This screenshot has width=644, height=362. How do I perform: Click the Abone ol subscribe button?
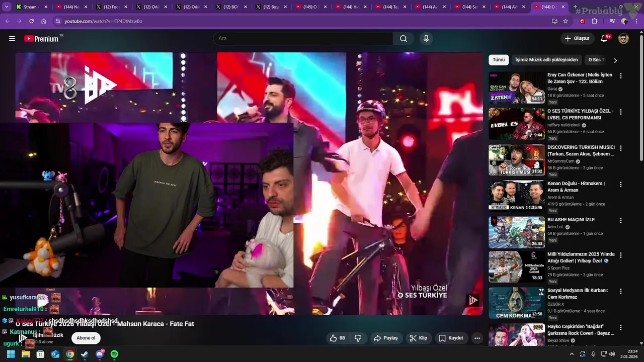point(86,338)
